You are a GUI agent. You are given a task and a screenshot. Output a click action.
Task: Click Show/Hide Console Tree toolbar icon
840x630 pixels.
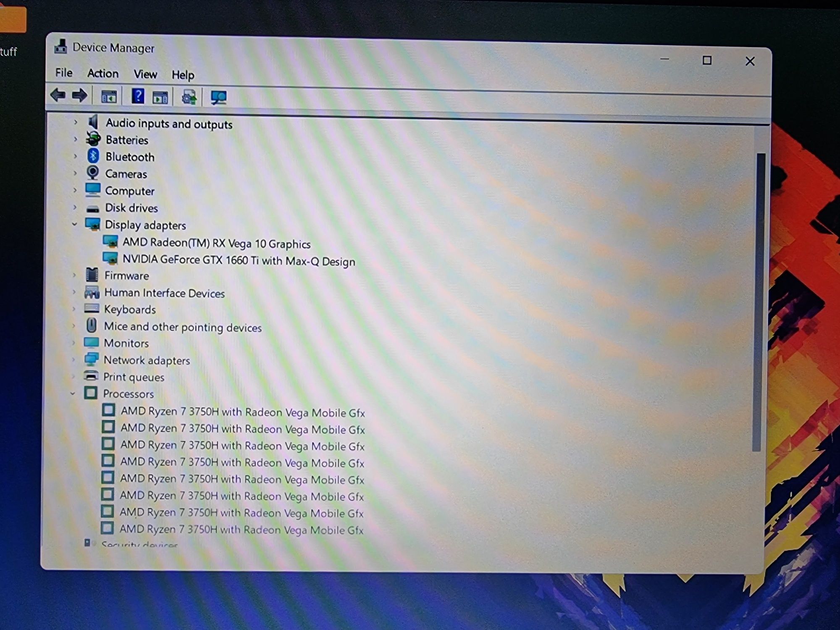(x=109, y=97)
